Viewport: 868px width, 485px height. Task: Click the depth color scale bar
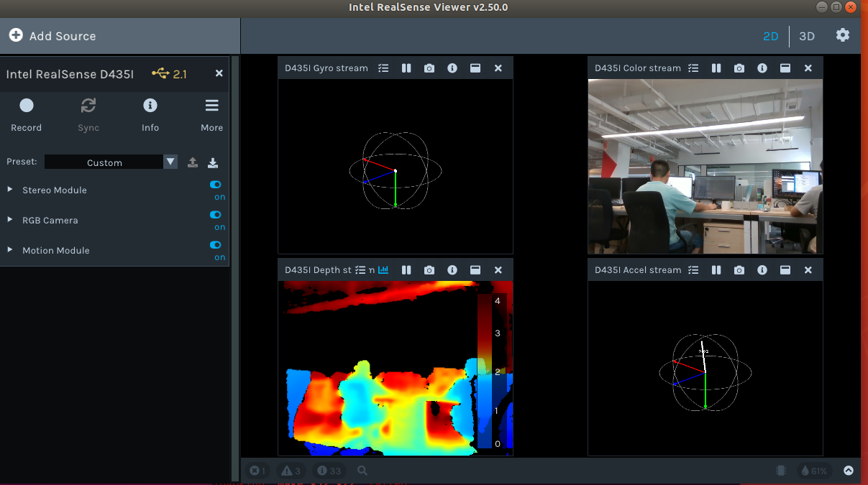tap(485, 371)
